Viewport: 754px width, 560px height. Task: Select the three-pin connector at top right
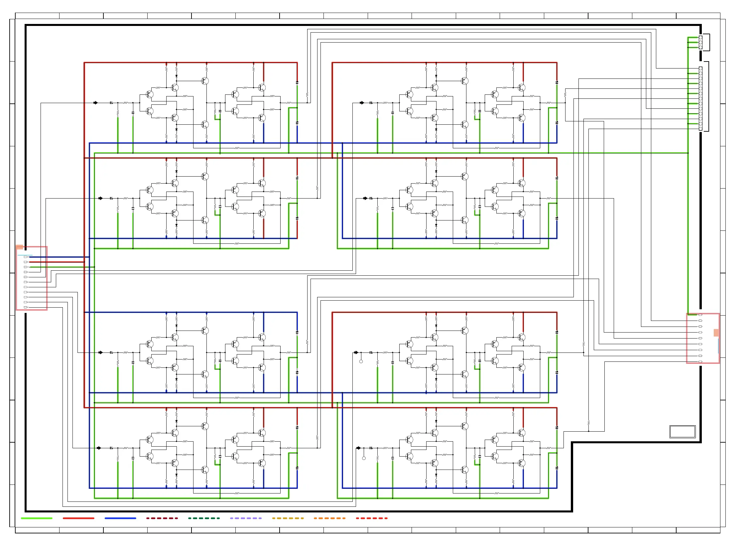(x=700, y=42)
